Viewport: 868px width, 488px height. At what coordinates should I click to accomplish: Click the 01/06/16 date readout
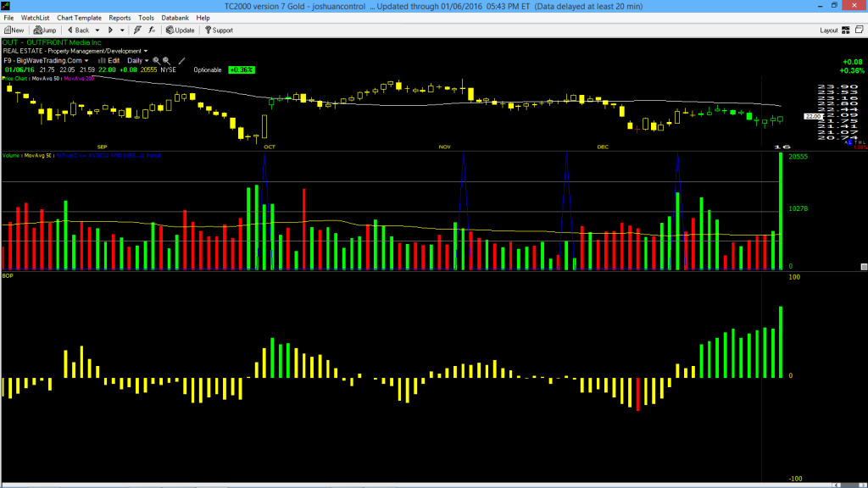(x=20, y=69)
